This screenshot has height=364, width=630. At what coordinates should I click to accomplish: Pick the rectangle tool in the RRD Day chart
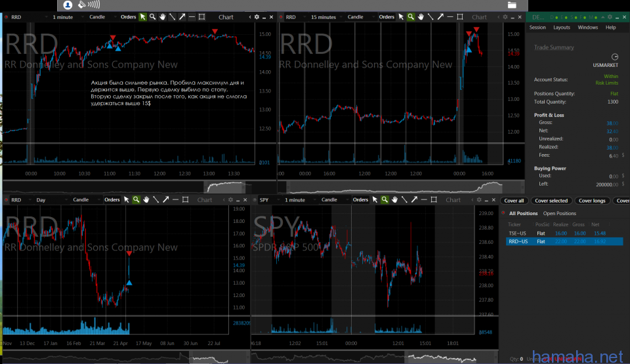(185, 199)
